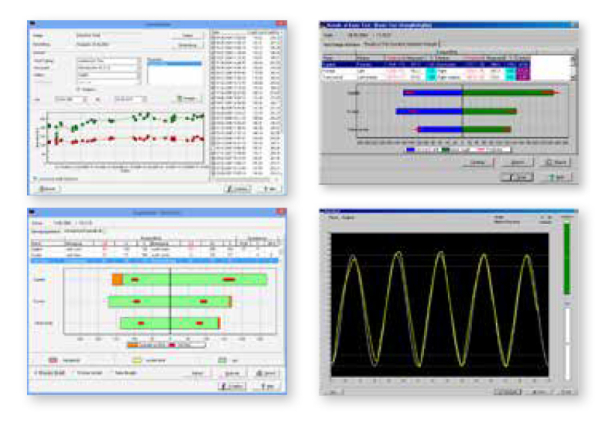Open the third dropdown in trend chart window
This screenshot has width=600, height=421.
(x=109, y=75)
